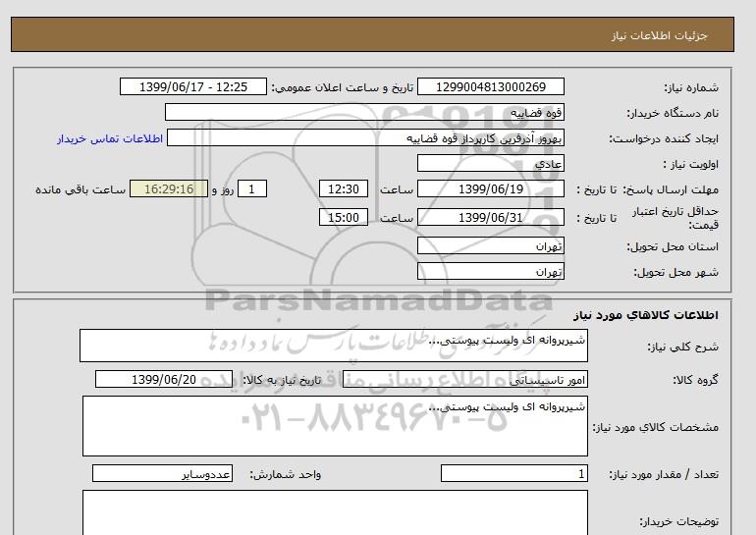Click the شرح کلی نیاز label
The width and height of the screenshot is (756, 535).
pyautogui.click(x=682, y=347)
